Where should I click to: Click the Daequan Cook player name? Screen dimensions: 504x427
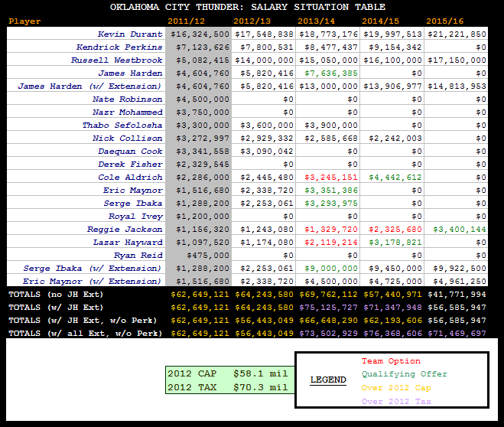pyautogui.click(x=130, y=151)
